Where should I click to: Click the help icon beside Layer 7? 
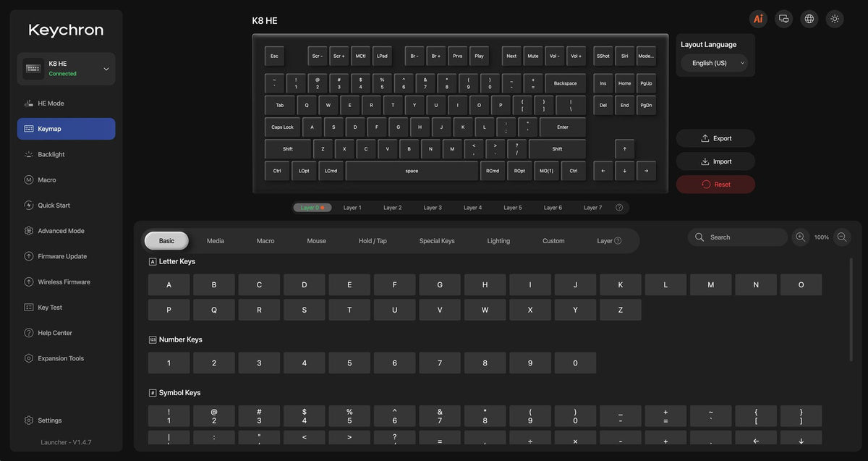coord(619,208)
